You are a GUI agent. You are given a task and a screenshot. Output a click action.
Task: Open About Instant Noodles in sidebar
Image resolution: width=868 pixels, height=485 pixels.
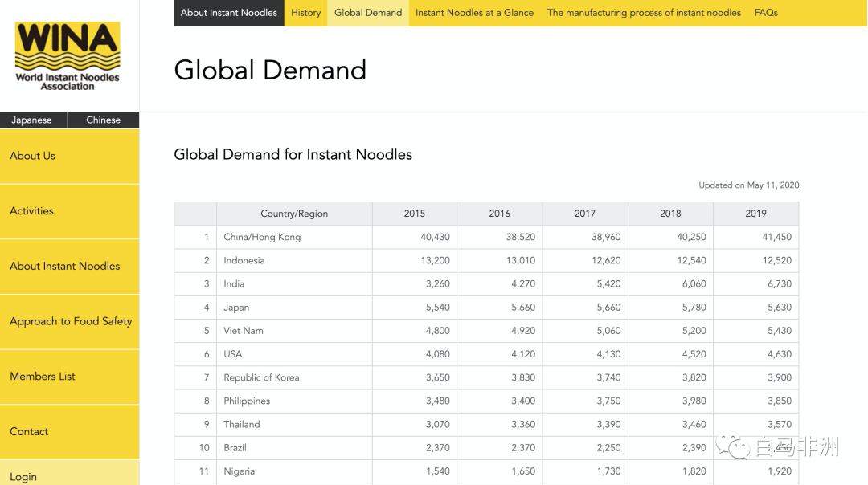tap(65, 266)
